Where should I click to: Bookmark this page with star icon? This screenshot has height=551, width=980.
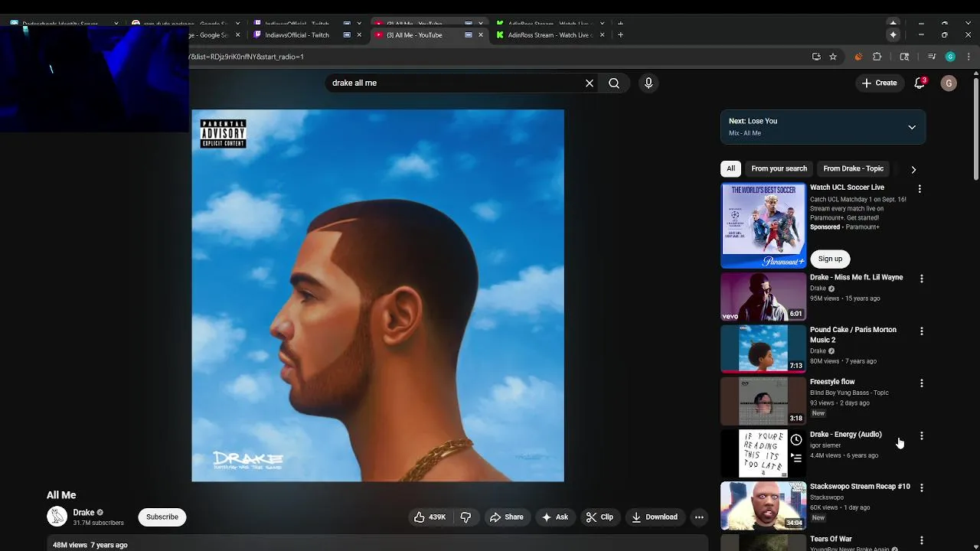click(833, 57)
